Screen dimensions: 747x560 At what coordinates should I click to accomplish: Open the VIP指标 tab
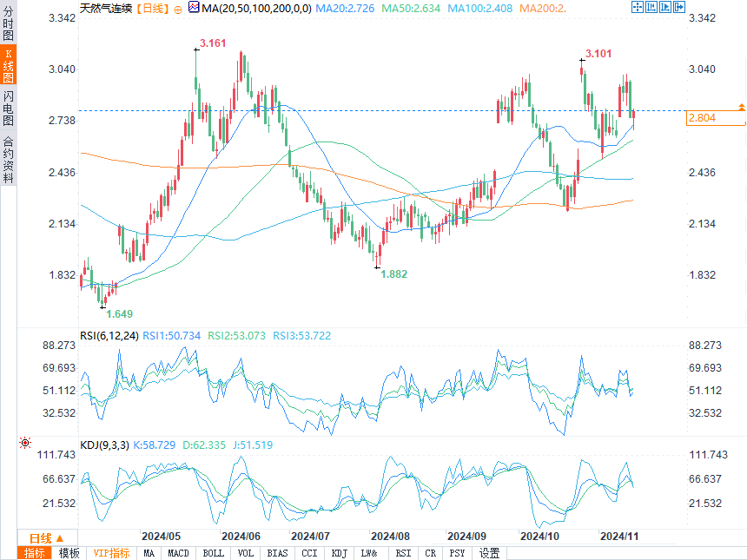tap(111, 553)
